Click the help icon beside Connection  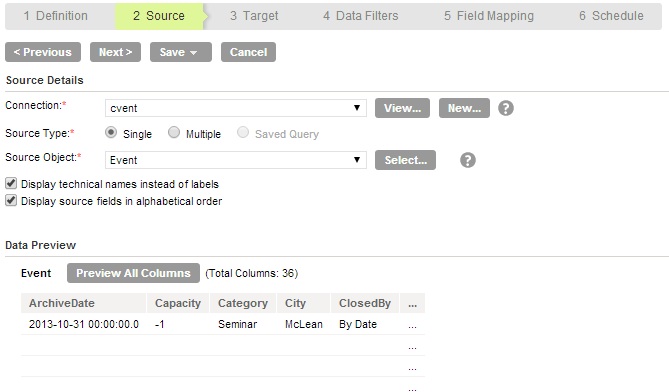506,108
